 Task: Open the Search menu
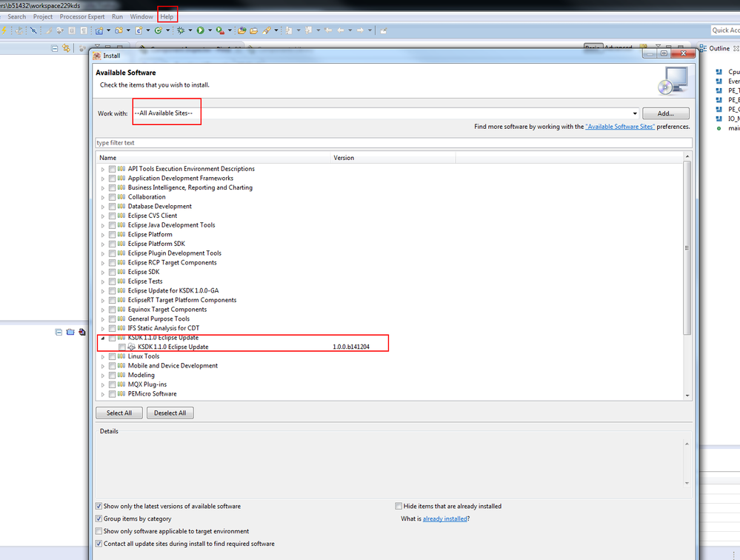pyautogui.click(x=16, y=16)
